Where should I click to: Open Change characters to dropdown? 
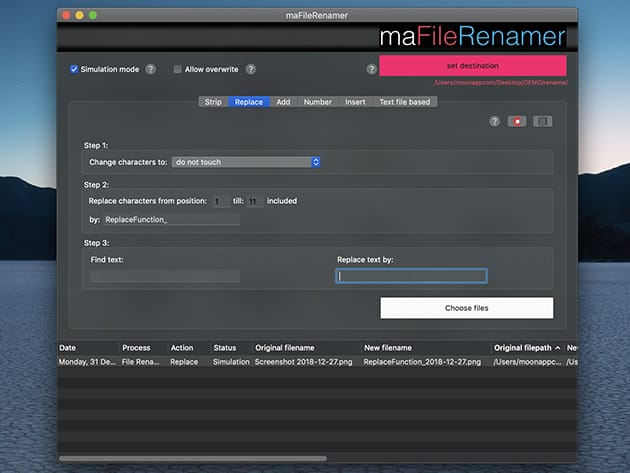245,161
